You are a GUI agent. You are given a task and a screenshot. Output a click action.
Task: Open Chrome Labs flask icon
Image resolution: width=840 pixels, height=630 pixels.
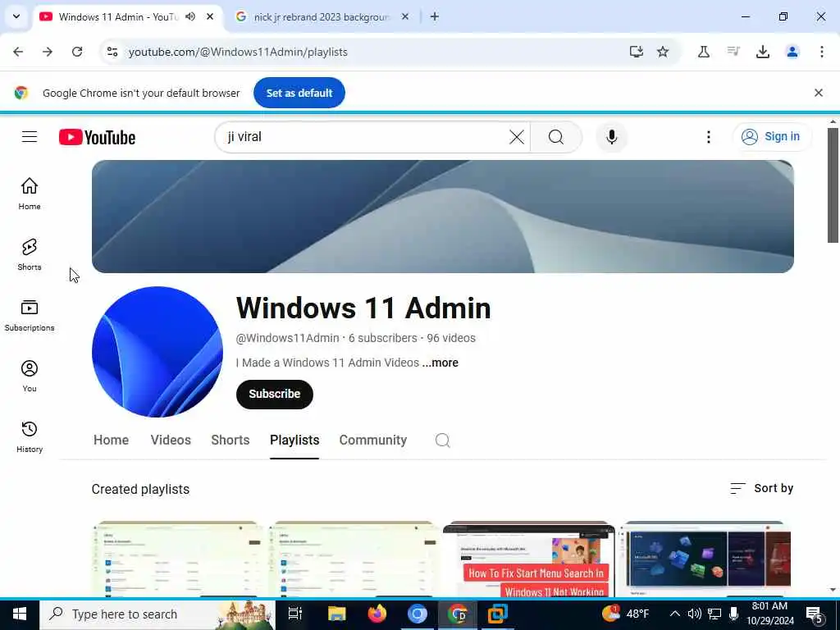tap(703, 52)
